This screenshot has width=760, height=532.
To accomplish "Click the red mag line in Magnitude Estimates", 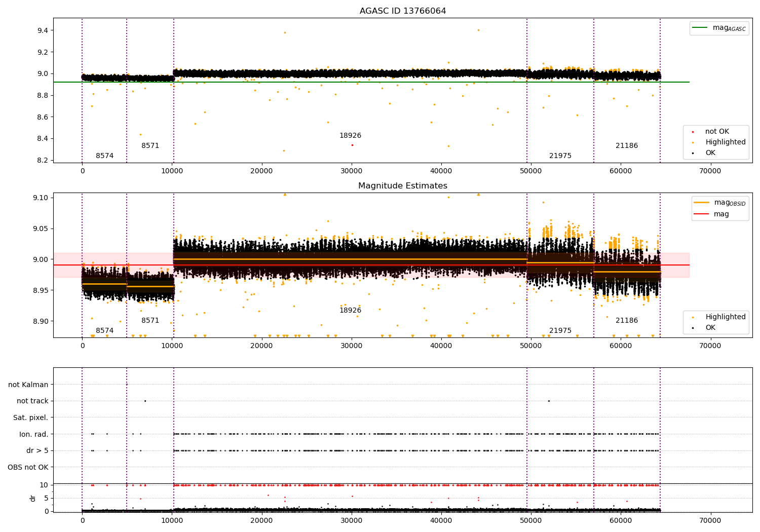I will (x=371, y=265).
